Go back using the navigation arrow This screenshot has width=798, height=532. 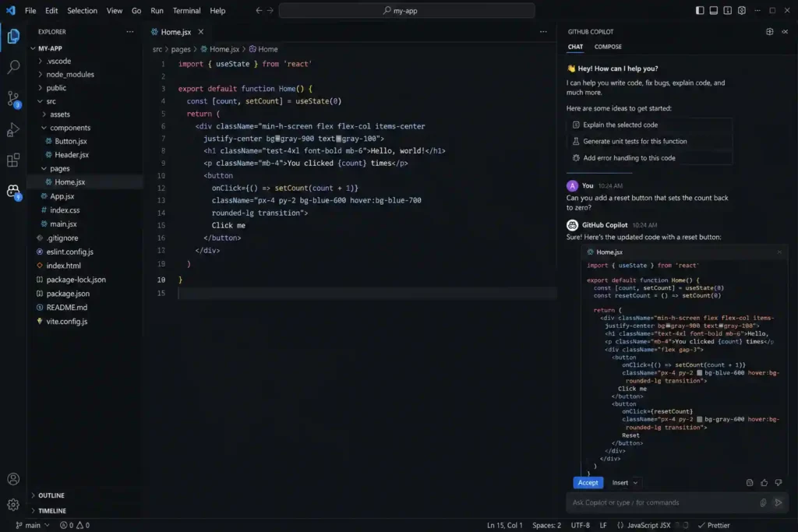[x=259, y=10]
